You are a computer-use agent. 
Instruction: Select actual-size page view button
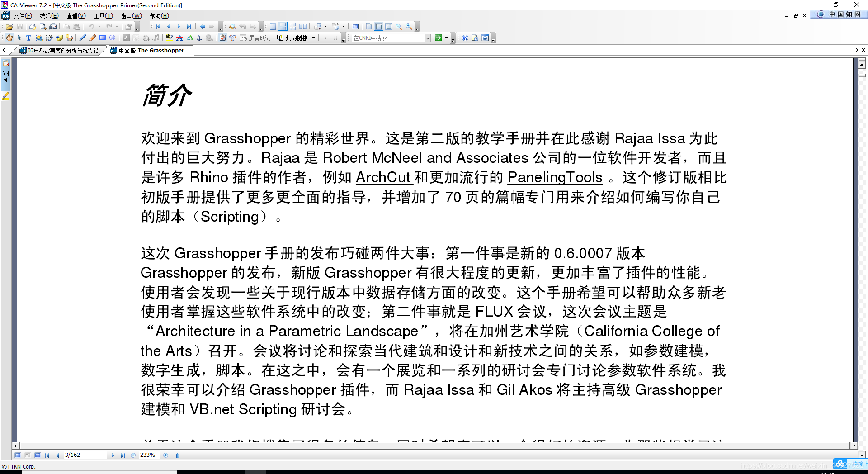point(369,27)
